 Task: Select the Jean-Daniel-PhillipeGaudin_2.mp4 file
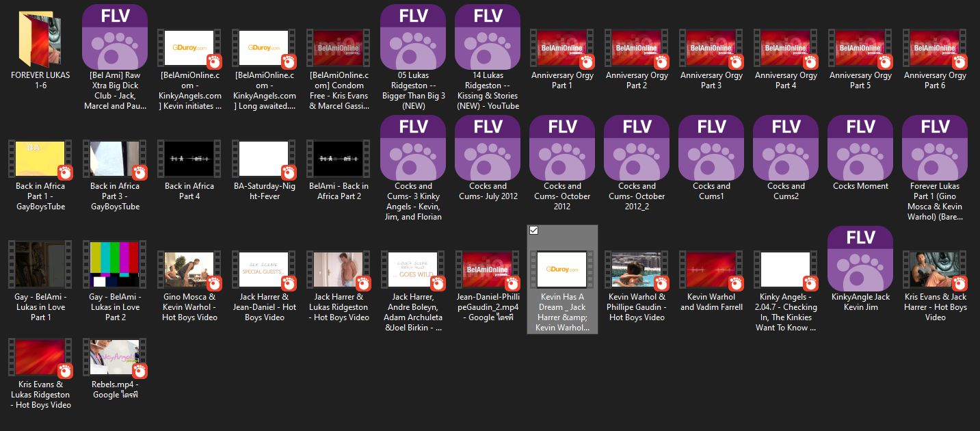click(x=488, y=270)
